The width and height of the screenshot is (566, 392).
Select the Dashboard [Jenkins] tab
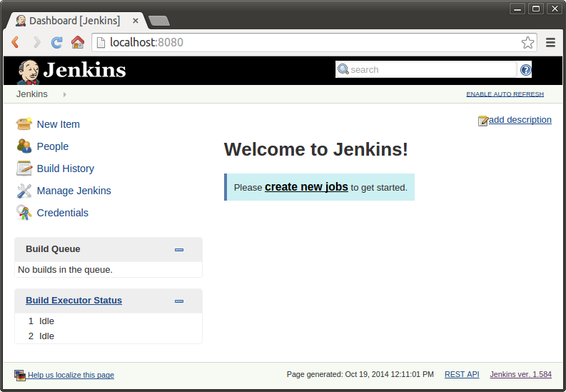pos(74,21)
